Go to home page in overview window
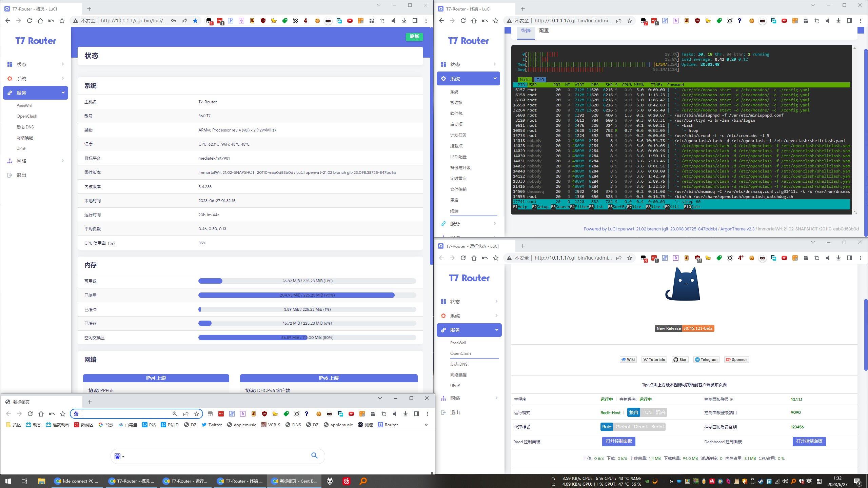This screenshot has width=868, height=488. coord(40,21)
